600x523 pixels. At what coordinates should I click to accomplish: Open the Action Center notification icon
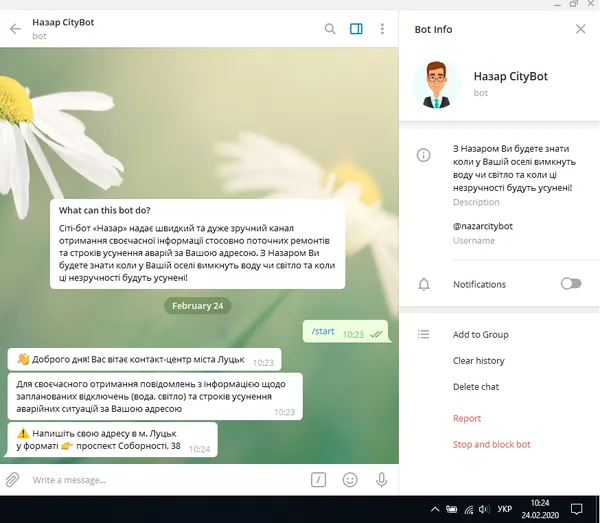click(576, 509)
